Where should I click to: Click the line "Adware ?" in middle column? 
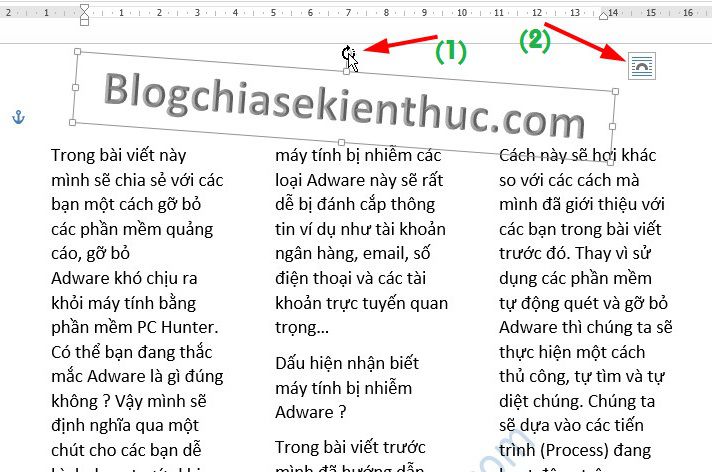click(x=311, y=412)
